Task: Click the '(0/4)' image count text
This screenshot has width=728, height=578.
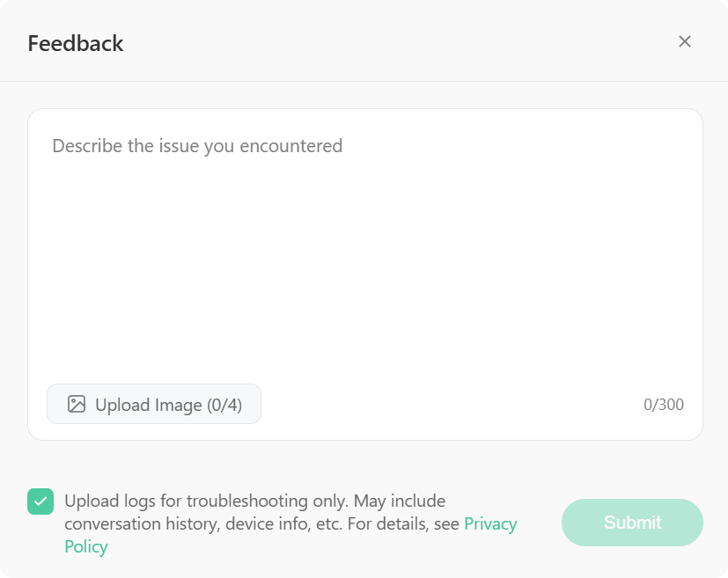Action: click(x=224, y=405)
